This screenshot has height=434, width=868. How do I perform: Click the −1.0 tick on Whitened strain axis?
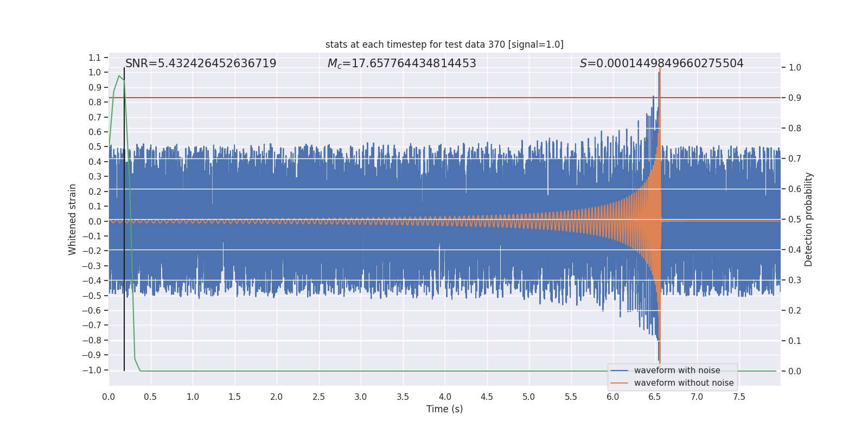click(x=92, y=370)
